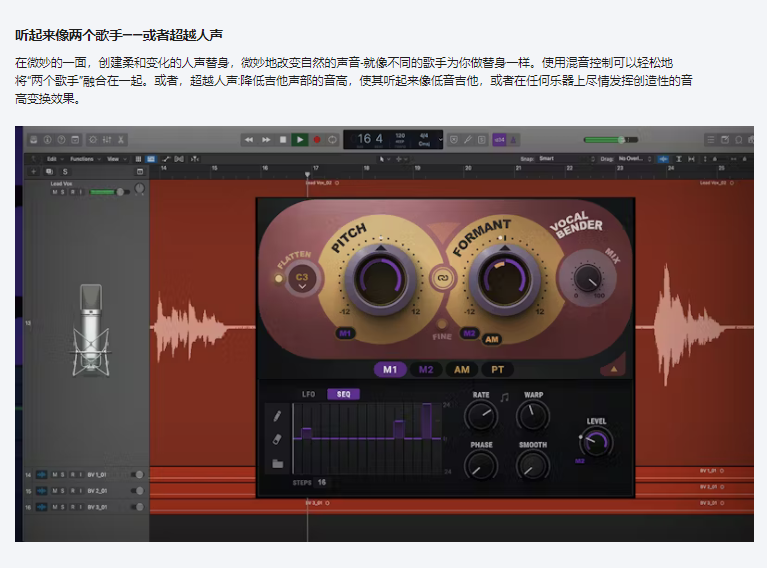This screenshot has height=568, width=767.
Task: Select the M2 modulator tab
Action: (x=426, y=370)
